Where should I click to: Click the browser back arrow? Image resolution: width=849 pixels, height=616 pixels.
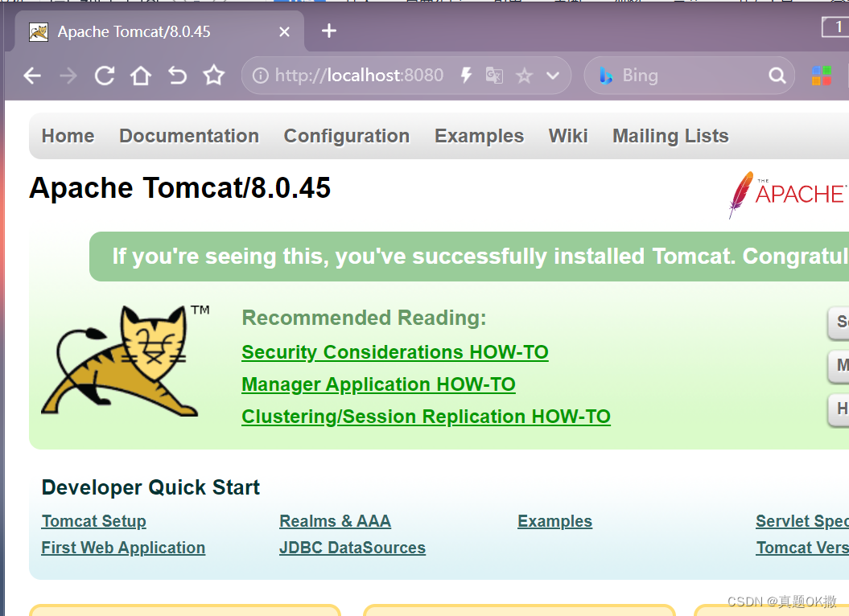pyautogui.click(x=32, y=76)
